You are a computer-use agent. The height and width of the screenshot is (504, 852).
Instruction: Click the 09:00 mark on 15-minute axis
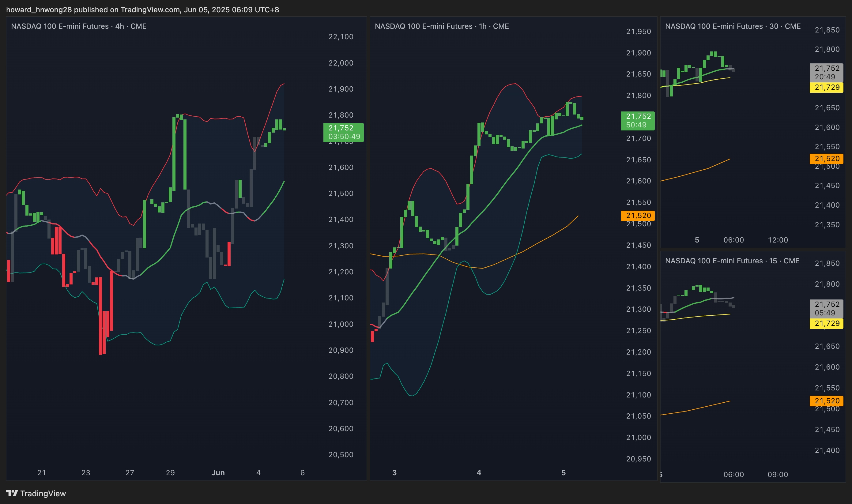(x=778, y=475)
